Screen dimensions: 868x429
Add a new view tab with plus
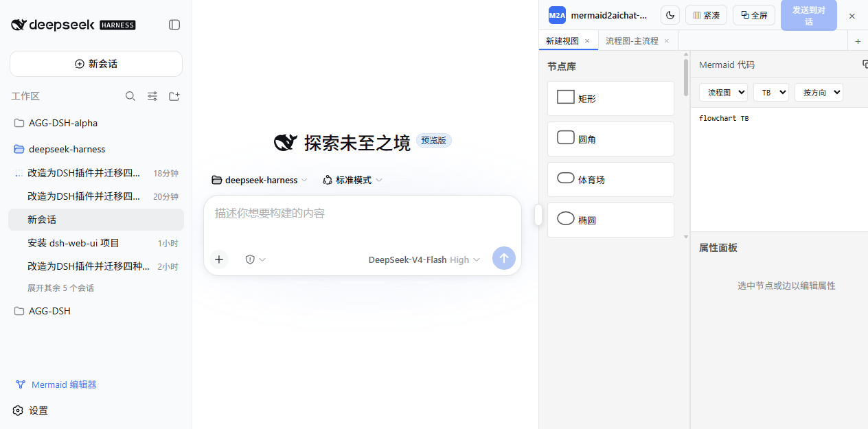click(x=858, y=41)
